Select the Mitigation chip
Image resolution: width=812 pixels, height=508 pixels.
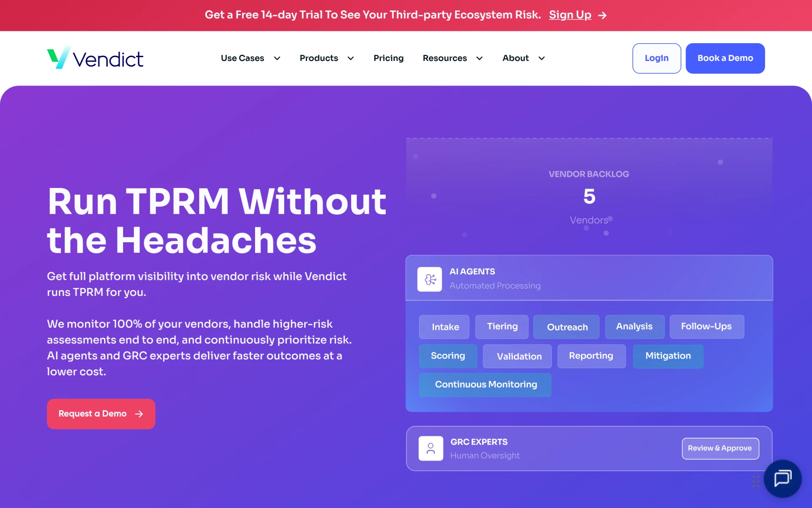[x=668, y=356]
